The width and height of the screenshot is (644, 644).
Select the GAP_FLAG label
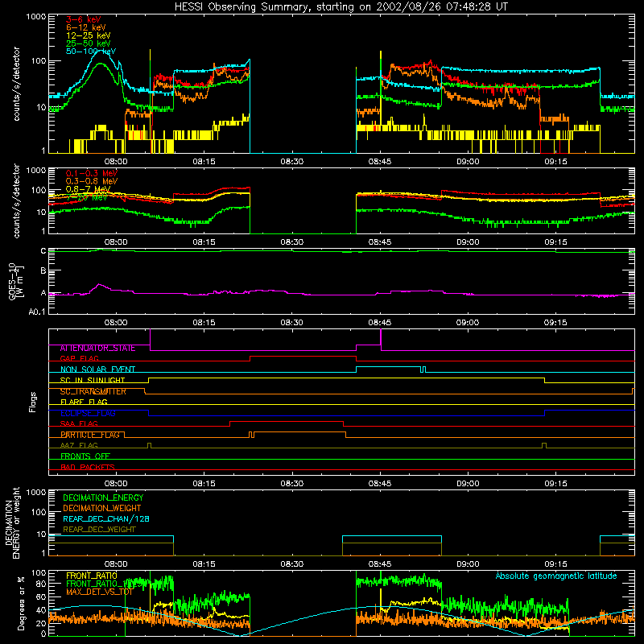pyautogui.click(x=79, y=358)
